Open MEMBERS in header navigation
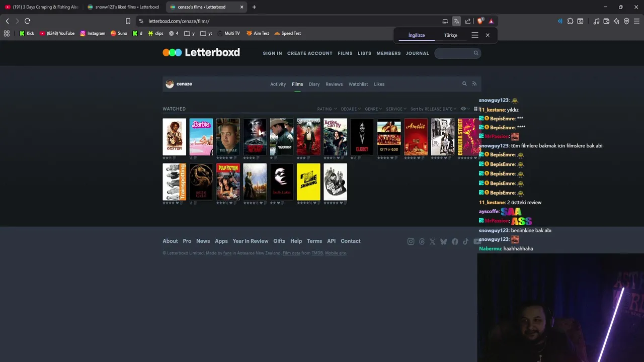The image size is (644, 362). point(388,53)
